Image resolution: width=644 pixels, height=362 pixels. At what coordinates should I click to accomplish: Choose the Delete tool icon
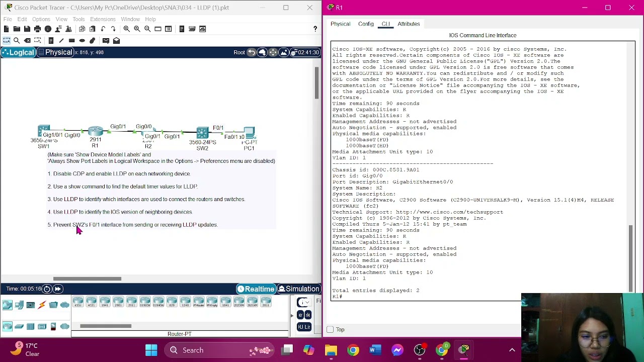tap(27, 41)
